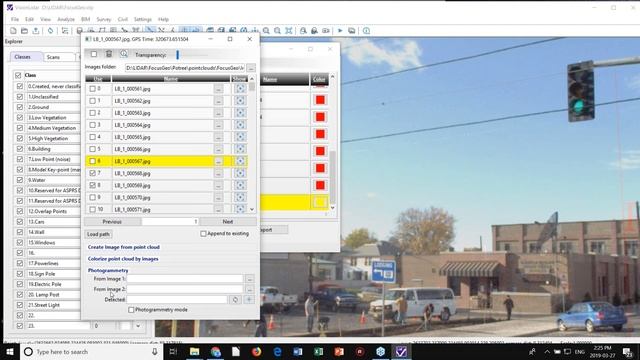The width and height of the screenshot is (640, 360).
Task: Click the Zoom extents toolbar icon
Action: point(289,31)
